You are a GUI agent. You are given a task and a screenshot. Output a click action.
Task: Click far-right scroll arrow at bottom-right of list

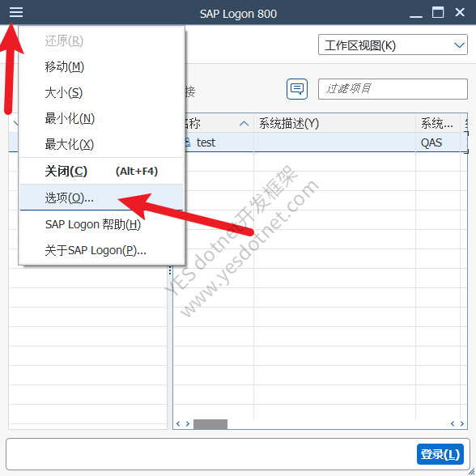click(x=462, y=424)
